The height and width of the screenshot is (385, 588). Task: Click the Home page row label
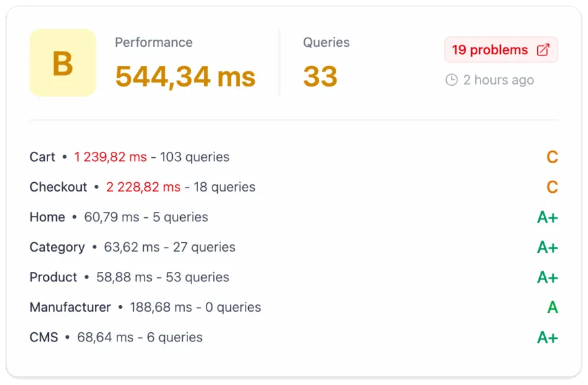[48, 217]
